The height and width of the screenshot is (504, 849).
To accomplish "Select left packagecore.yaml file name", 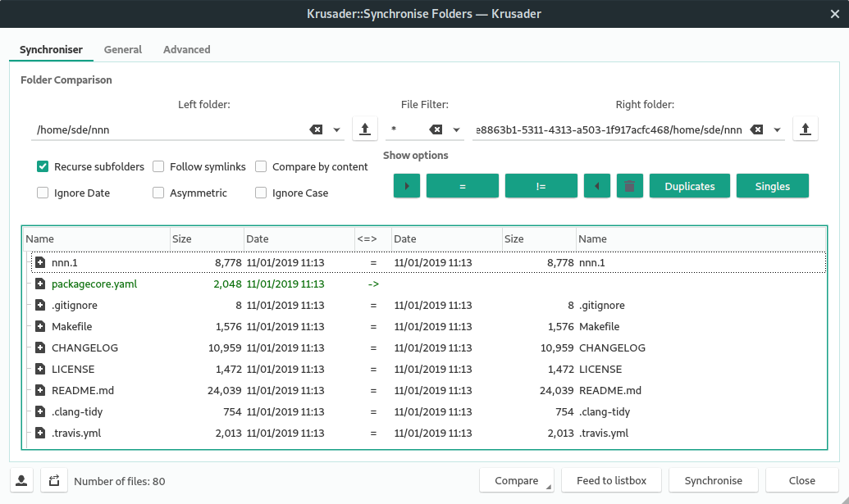I will (94, 284).
